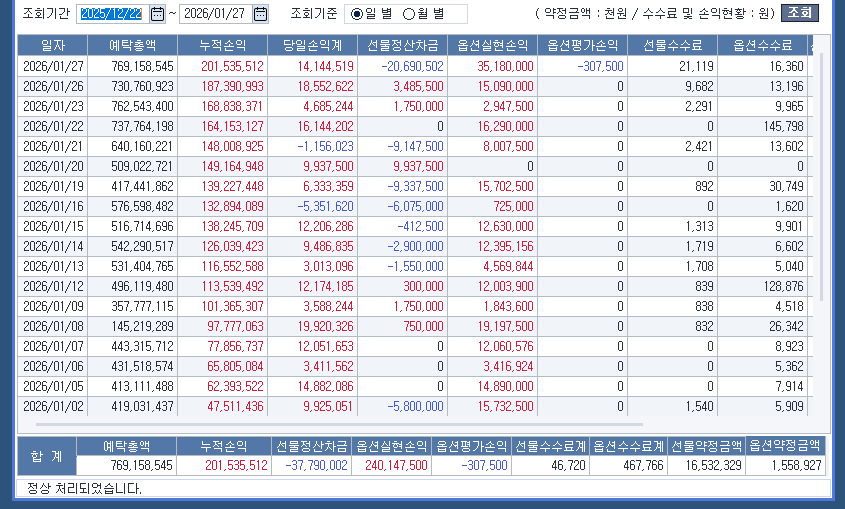Viewport: 845px width, 509px height.
Task: Click the 합계 total 옵션실현손익 240,147,500
Action: (396, 465)
